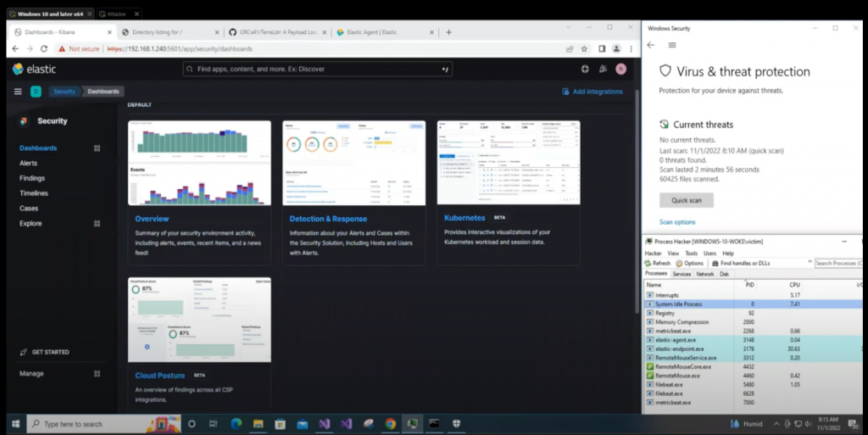Image resolution: width=868 pixels, height=435 pixels.
Task: Click Find handles or DLLs in Process Hacker
Action: coord(741,264)
